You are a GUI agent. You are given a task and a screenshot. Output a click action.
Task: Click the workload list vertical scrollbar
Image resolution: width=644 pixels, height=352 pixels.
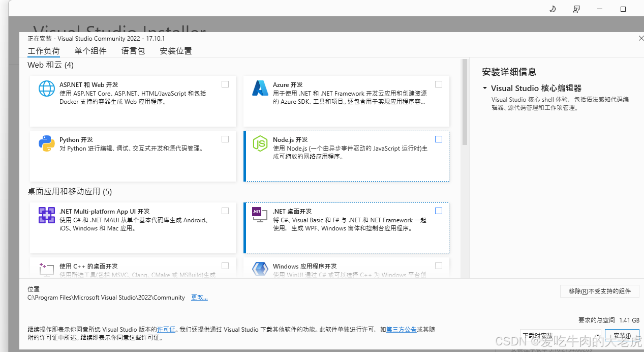465,103
